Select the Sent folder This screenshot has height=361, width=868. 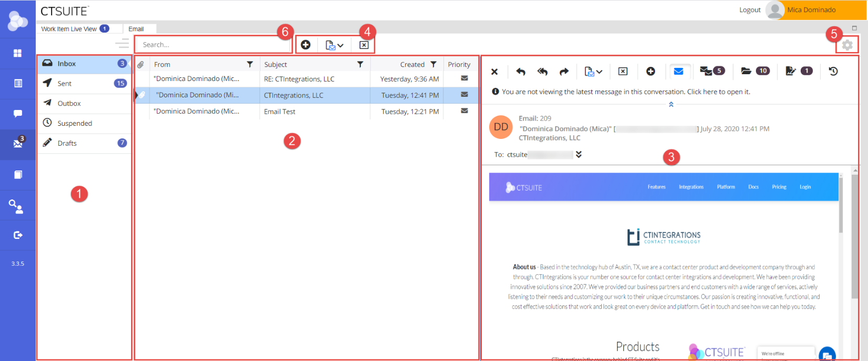click(x=84, y=84)
